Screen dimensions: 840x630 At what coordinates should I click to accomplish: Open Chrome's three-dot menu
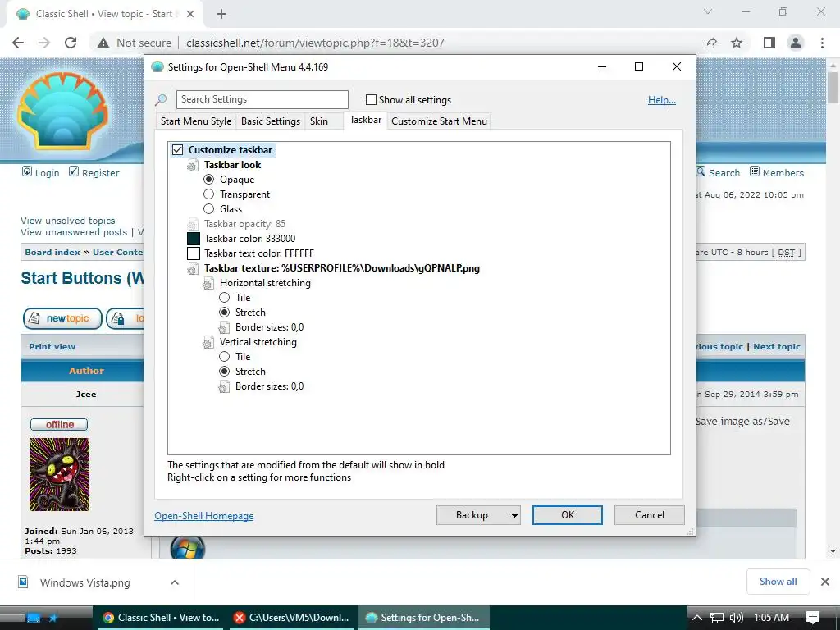(x=822, y=43)
